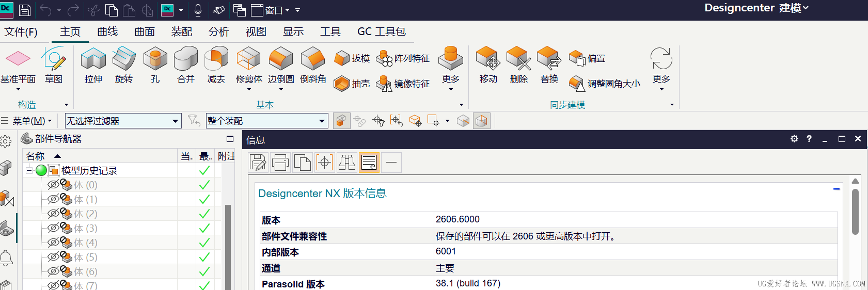Screen dimensions: 868x290
Task: Collapse the 模型历史记录 tree node
Action: tap(29, 170)
